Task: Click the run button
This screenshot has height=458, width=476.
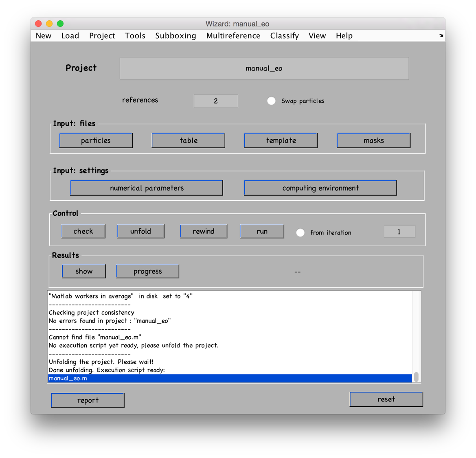Action: click(262, 231)
